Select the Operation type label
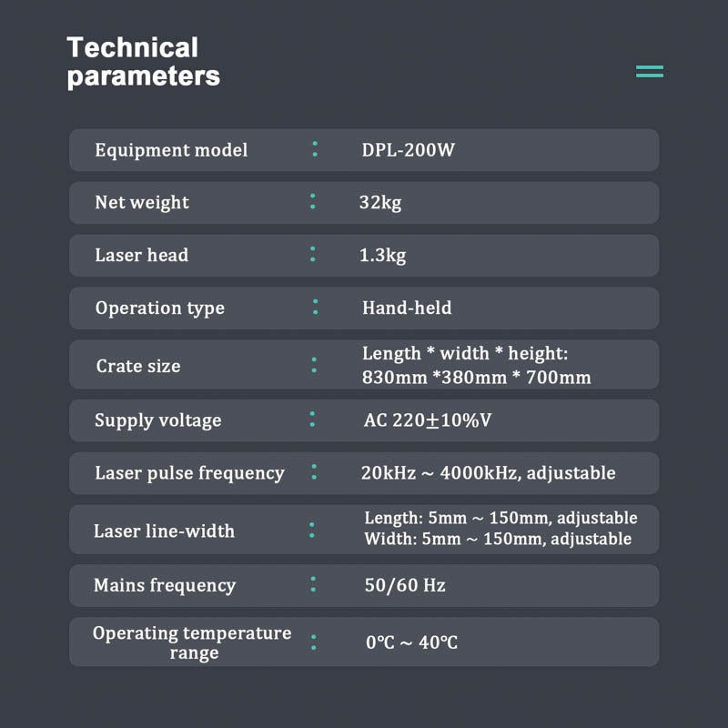Image resolution: width=728 pixels, height=728 pixels. (159, 308)
